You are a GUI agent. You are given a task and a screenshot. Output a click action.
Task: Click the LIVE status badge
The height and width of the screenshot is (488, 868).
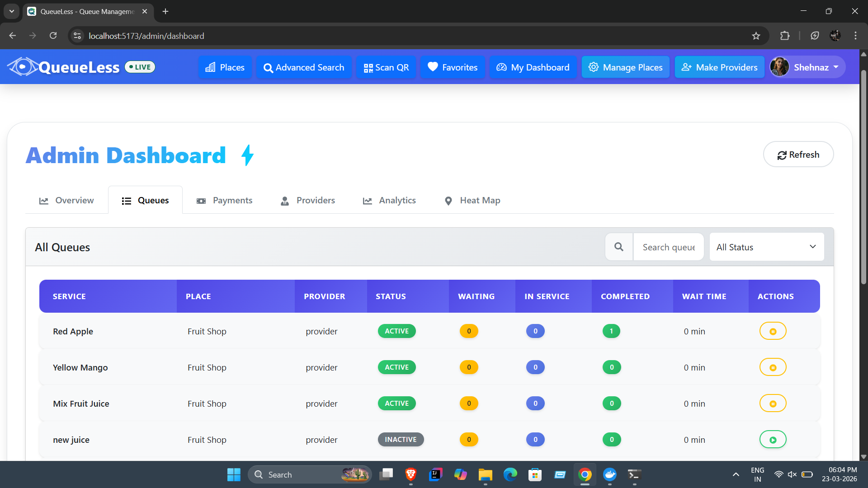coord(140,67)
